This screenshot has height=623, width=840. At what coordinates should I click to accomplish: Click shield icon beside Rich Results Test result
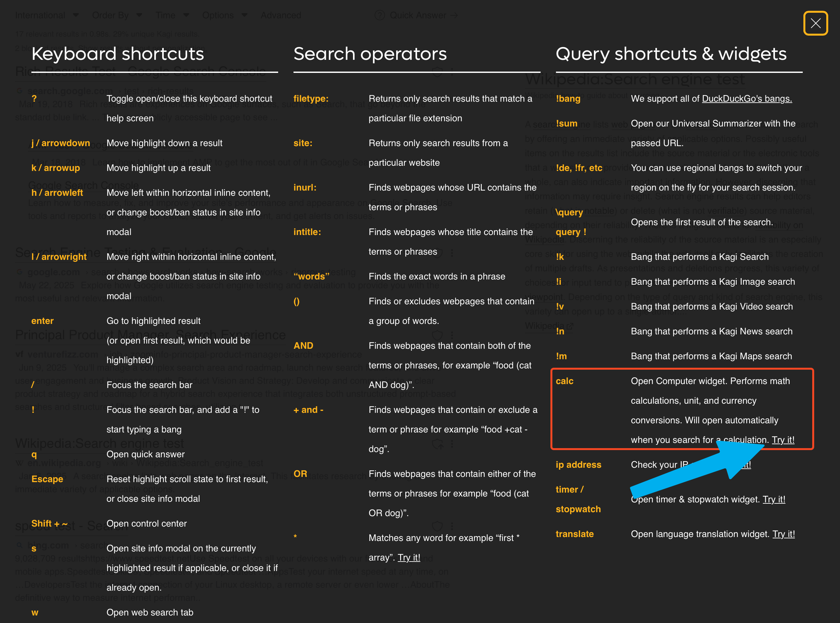click(x=437, y=72)
